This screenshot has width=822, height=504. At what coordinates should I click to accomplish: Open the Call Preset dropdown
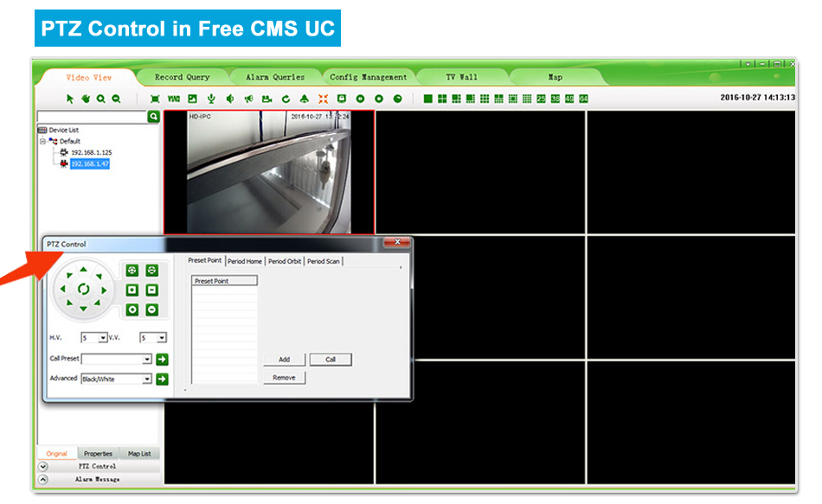(x=147, y=359)
